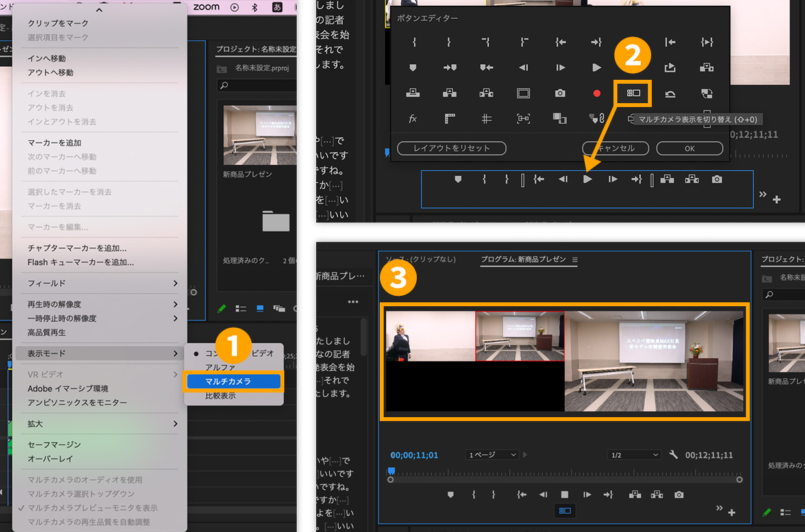Click Step Back icon in Button Editor grid
The image size is (805, 532).
(523, 67)
